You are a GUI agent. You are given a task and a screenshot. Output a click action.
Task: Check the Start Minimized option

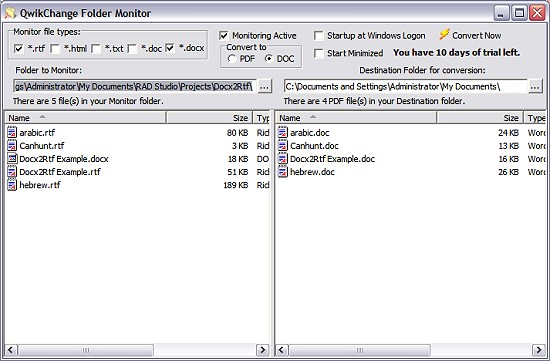(319, 53)
